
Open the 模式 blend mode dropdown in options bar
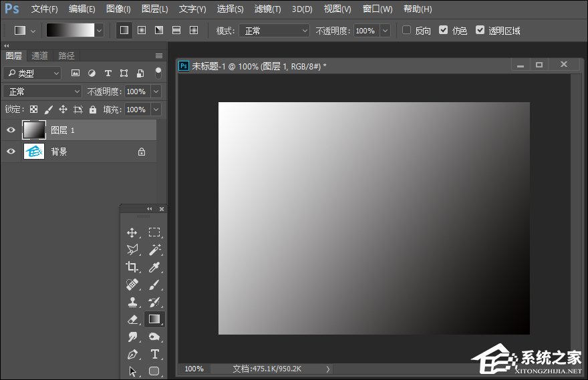(275, 31)
